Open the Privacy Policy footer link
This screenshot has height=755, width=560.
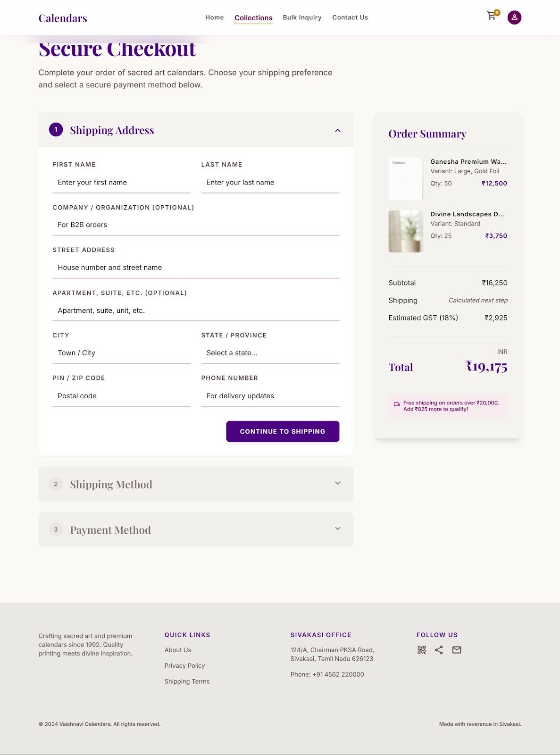tap(184, 665)
